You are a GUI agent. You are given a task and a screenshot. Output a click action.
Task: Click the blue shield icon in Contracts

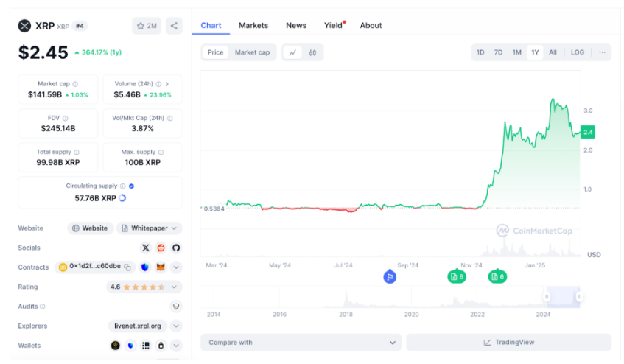coord(145,267)
